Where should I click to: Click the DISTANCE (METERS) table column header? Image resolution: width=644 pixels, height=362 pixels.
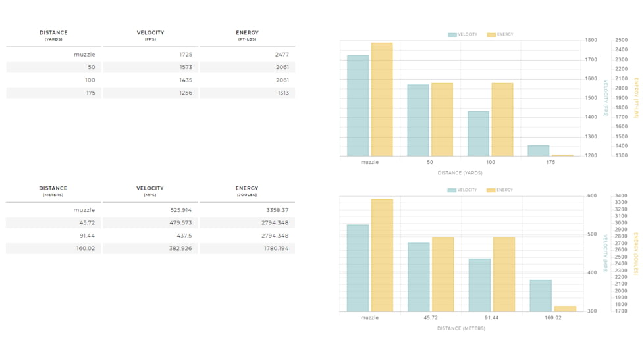53,191
